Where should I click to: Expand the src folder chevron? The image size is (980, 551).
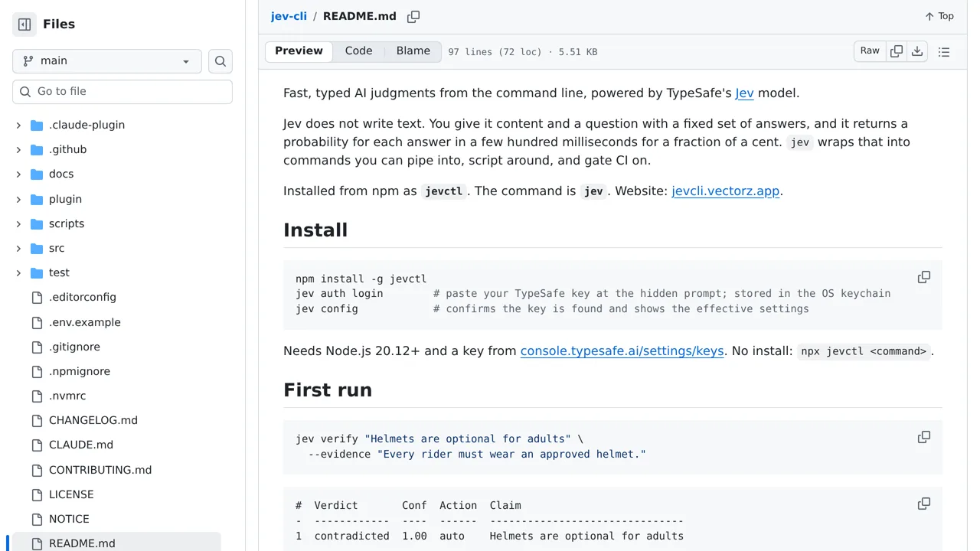click(18, 248)
